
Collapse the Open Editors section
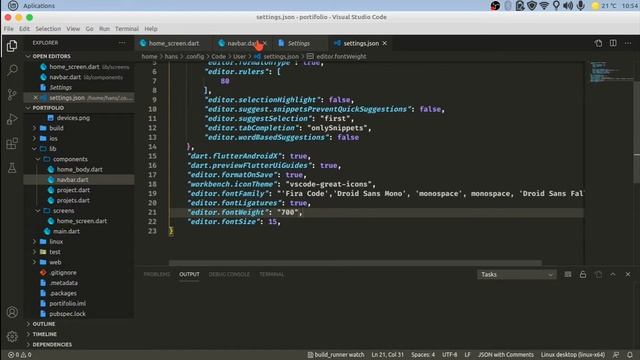(x=28, y=56)
